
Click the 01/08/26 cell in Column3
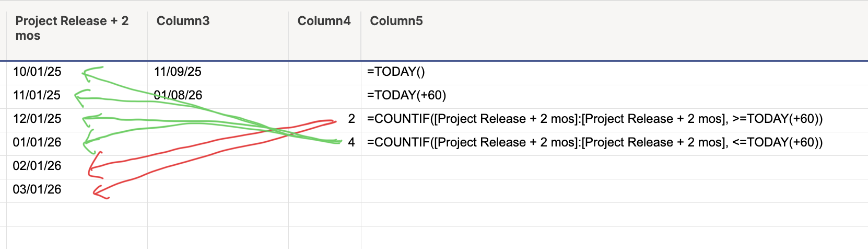click(178, 95)
